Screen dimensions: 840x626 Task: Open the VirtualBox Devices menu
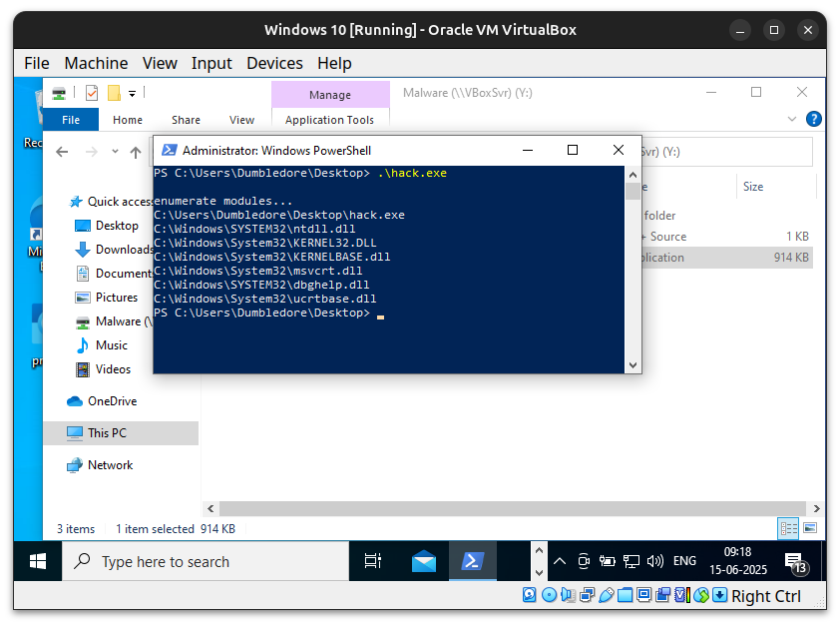[274, 63]
